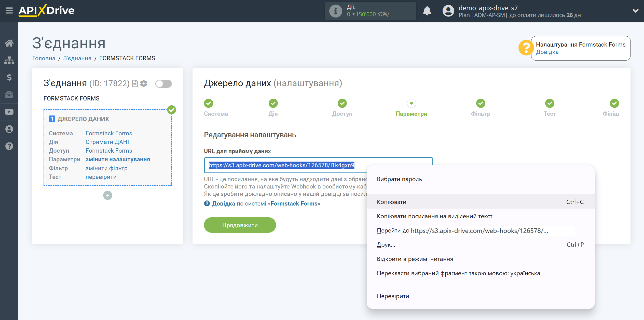Open the actions info icon
Screen dimensions: 644x320
pyautogui.click(x=336, y=11)
